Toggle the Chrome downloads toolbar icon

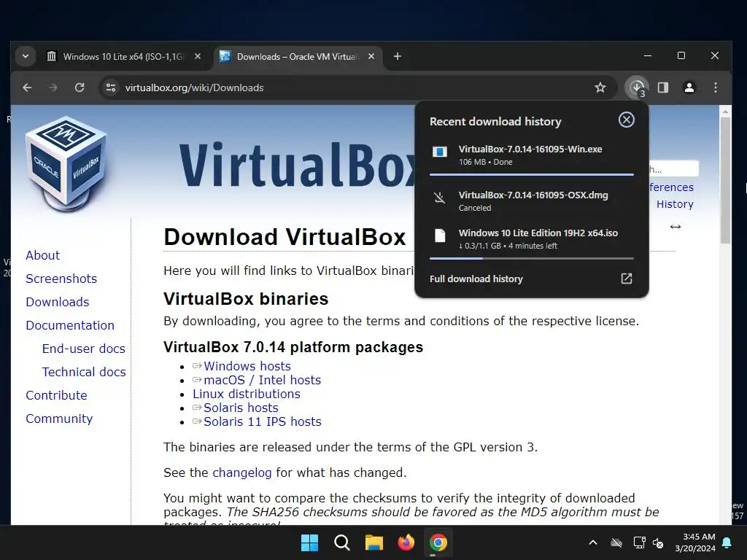click(638, 87)
